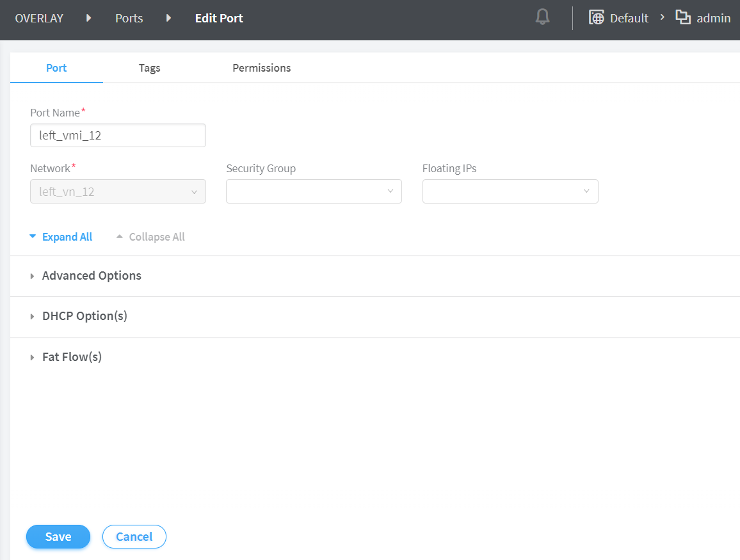Screen dimensions: 740x560
Task: Open the Security Group dropdown
Action: [x=314, y=191]
